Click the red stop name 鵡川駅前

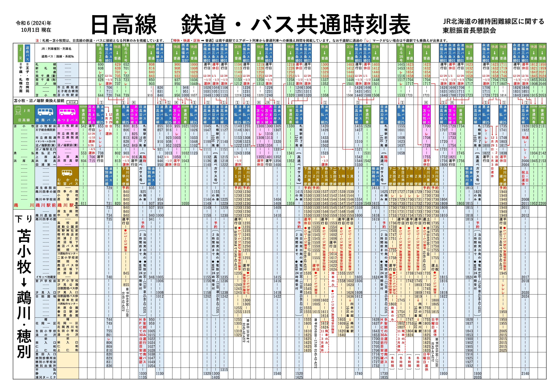(45, 205)
